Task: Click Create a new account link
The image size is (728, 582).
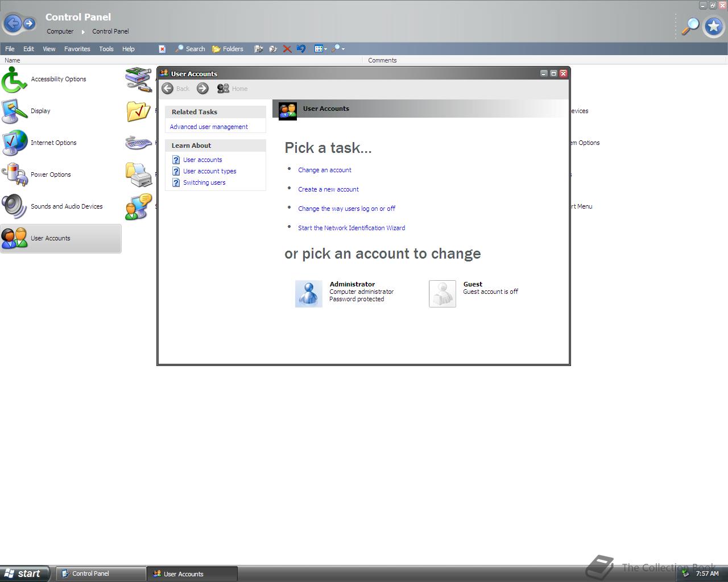Action: 328,189
